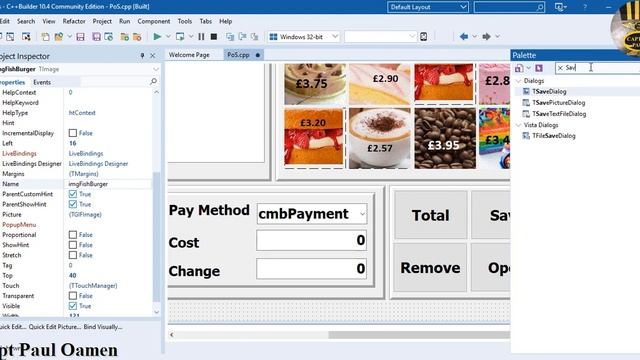Open the Component menu
This screenshot has width=640, height=360.
click(x=153, y=21)
